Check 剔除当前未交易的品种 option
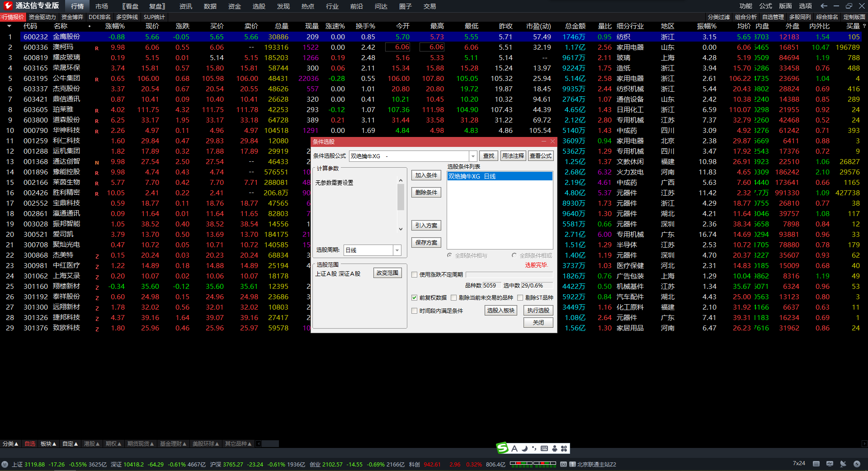 (453, 297)
